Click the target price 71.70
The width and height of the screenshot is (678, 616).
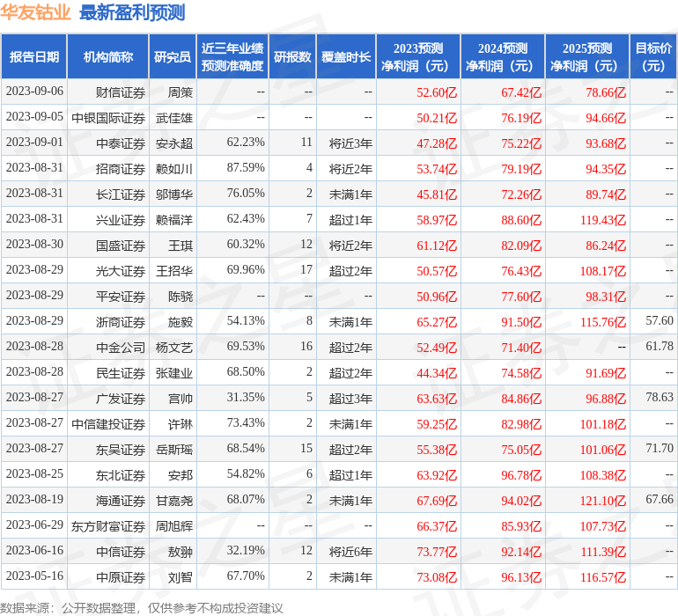660,448
